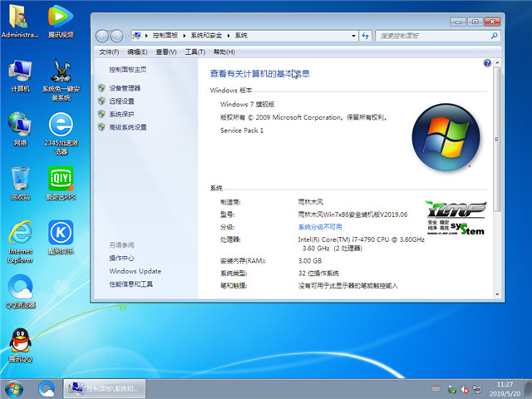
Task: Click the help question mark icon
Action: point(487,63)
